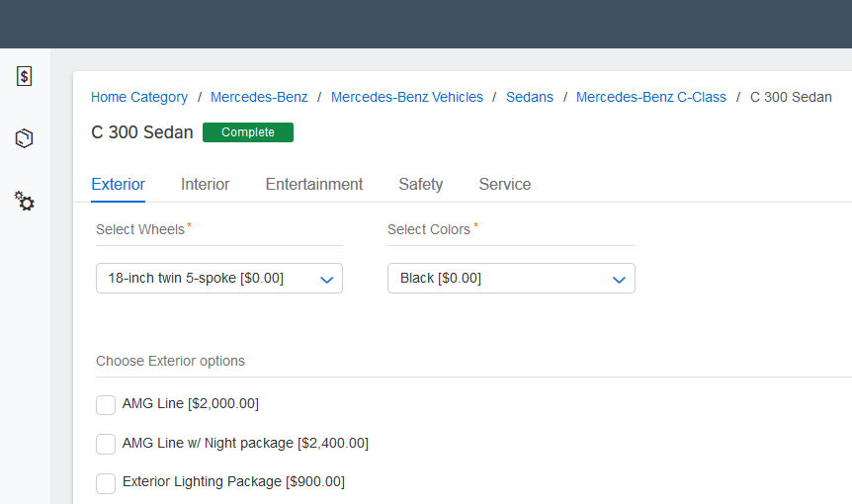This screenshot has width=852, height=504.
Task: Open the Select Wheels dropdown
Action: pos(219,278)
